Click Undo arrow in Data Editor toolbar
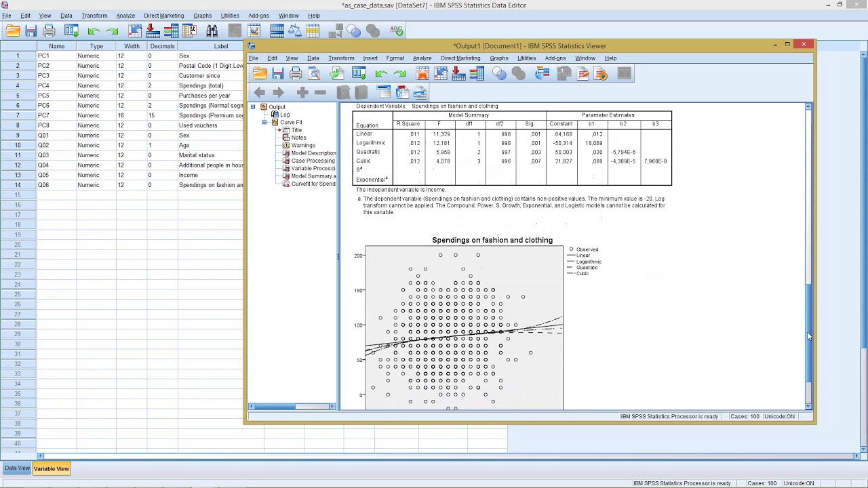The width and height of the screenshot is (868, 488). [94, 30]
